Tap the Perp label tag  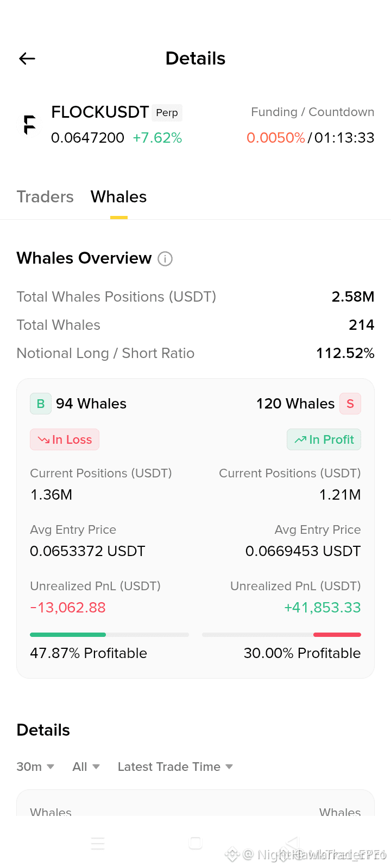pyautogui.click(x=167, y=112)
